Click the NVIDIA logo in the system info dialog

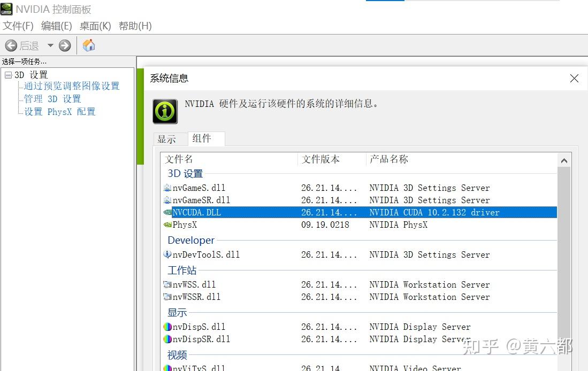tap(164, 111)
